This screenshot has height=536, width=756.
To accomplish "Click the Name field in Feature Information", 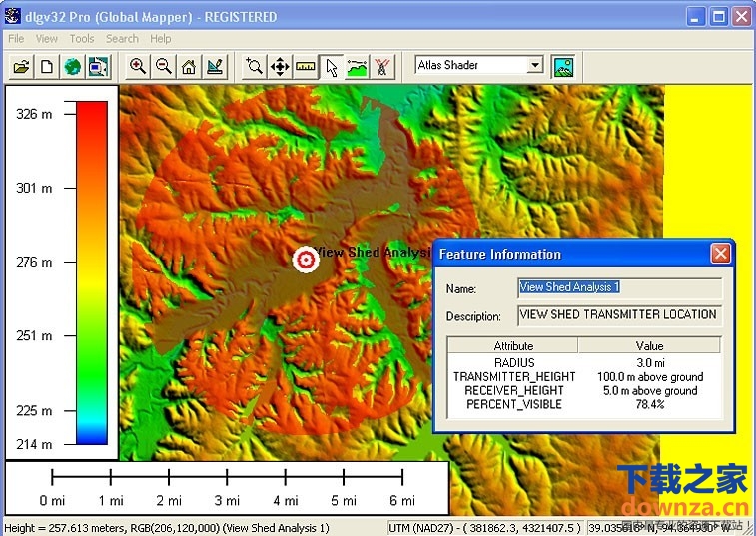I will [x=619, y=288].
